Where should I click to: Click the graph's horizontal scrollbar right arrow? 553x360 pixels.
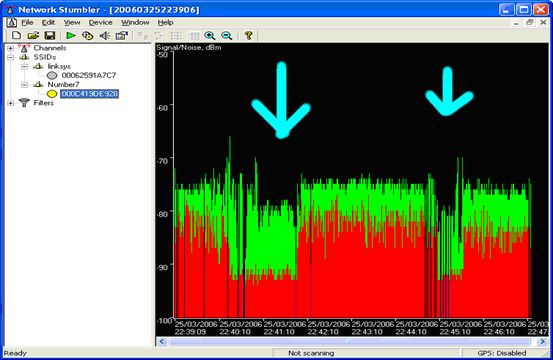542,341
